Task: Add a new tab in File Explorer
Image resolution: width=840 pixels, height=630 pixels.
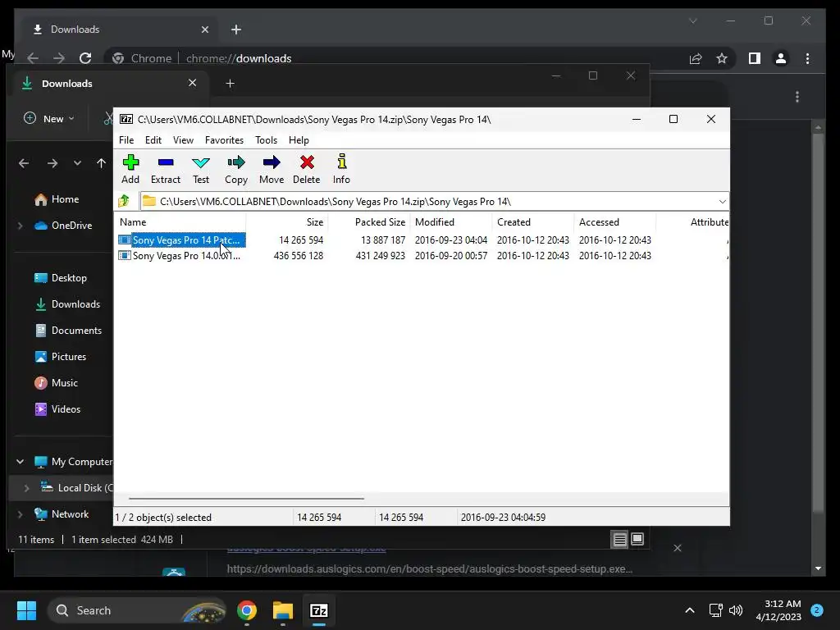Action: pyautogui.click(x=231, y=84)
